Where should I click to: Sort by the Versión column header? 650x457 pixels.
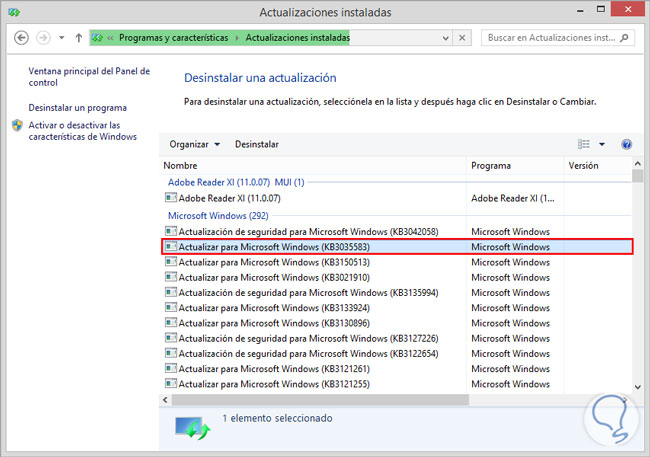(598, 165)
